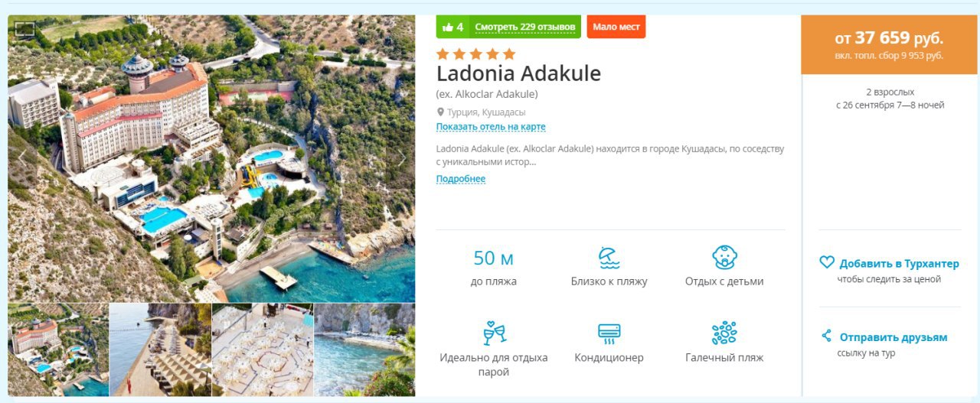This screenshot has width=980, height=403.
Task: Advance to the next hotel photo with right arrow
Action: [x=401, y=158]
